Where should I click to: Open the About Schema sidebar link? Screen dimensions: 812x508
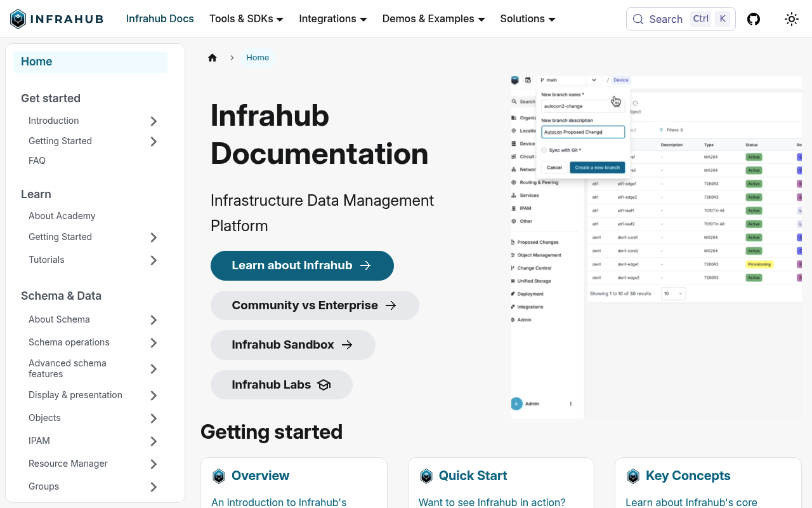click(59, 319)
